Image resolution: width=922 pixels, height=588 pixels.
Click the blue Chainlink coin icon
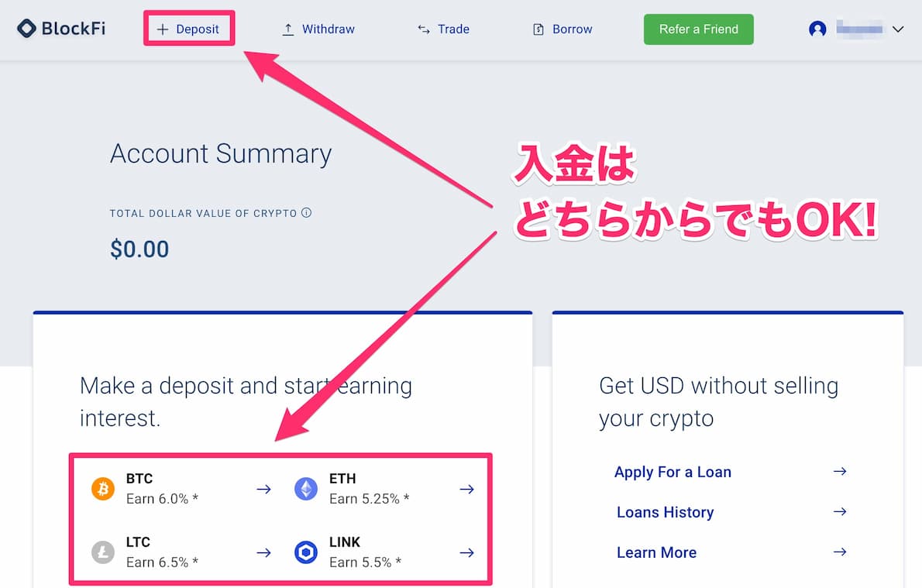pyautogui.click(x=306, y=552)
